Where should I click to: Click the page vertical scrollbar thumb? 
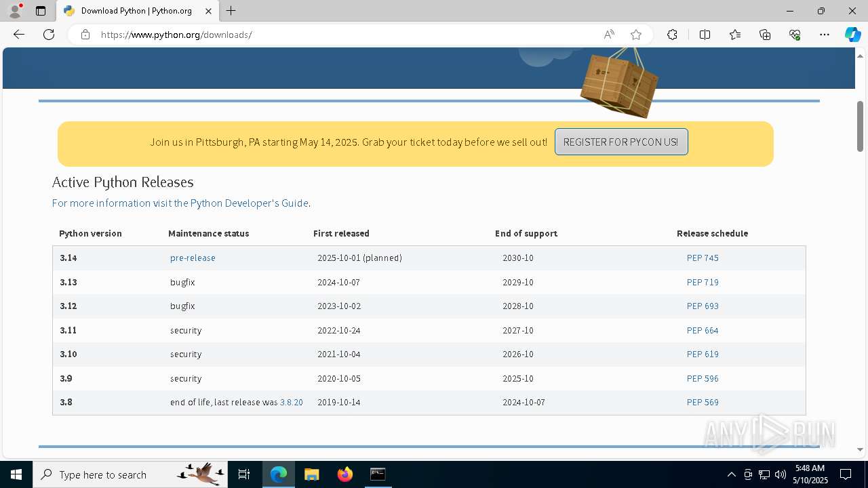[860, 126]
